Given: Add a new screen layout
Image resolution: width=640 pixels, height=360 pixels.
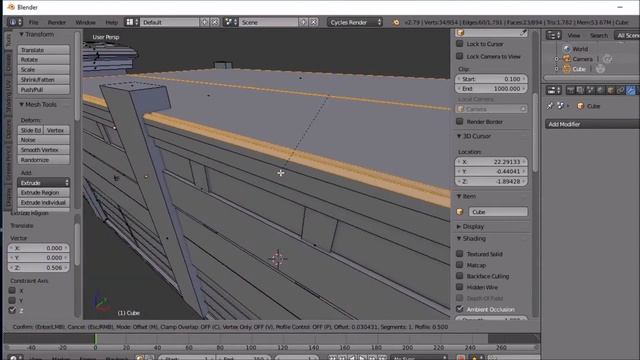Looking at the screenshot, I should coord(204,22).
